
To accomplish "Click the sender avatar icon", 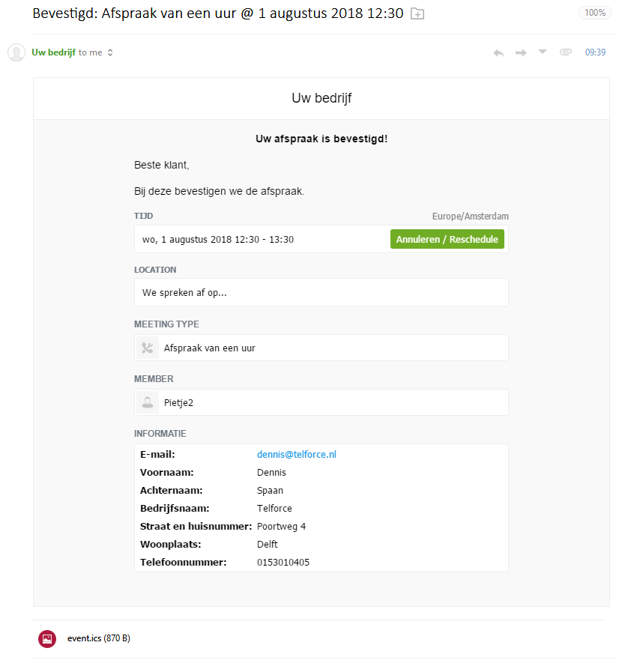I will click(x=16, y=52).
